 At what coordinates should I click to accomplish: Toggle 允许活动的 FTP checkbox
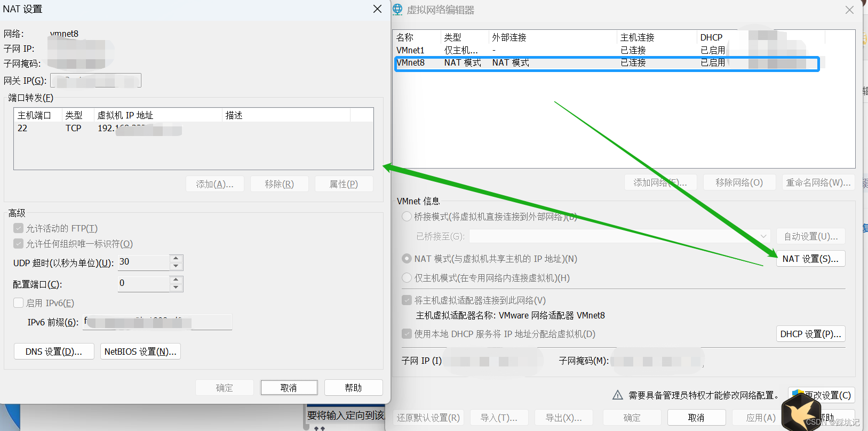19,228
